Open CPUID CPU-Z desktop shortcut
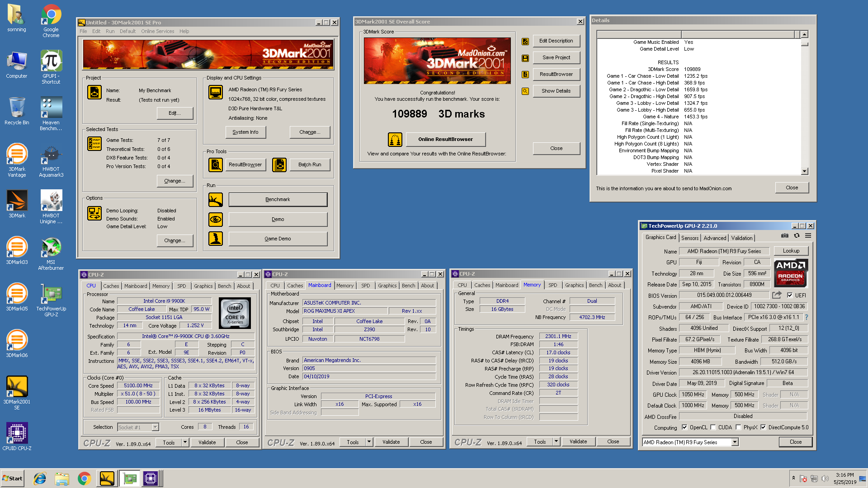 (x=17, y=436)
